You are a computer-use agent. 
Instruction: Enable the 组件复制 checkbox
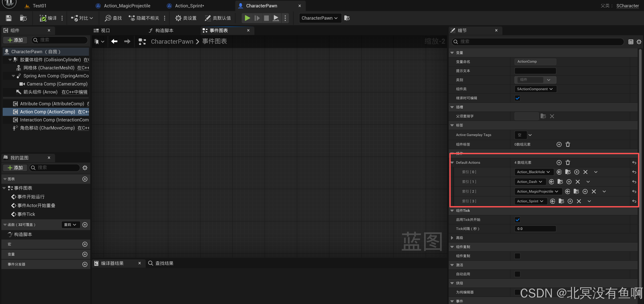(x=517, y=256)
